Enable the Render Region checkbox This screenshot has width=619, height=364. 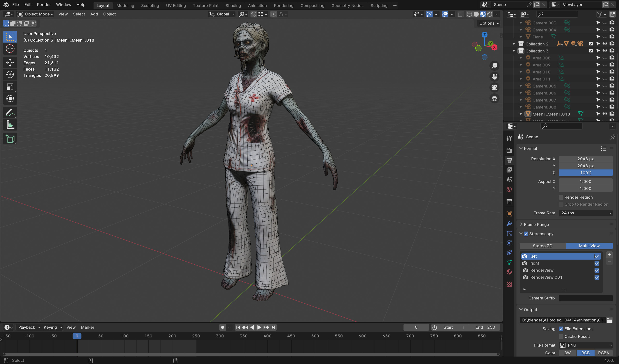point(561,197)
